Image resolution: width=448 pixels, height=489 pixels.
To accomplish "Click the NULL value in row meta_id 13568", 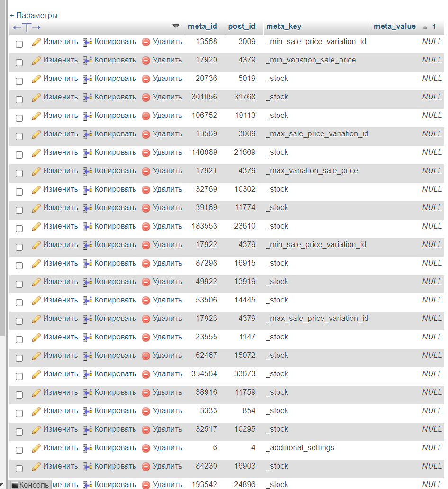I will [432, 42].
